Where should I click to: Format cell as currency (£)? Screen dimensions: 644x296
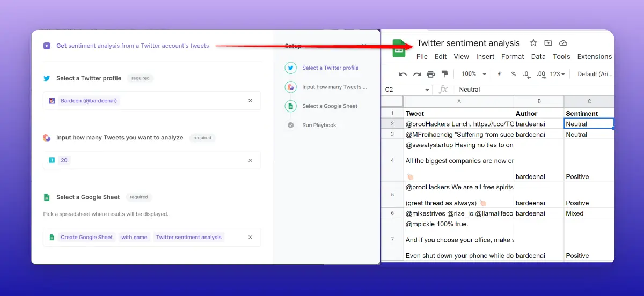click(500, 74)
